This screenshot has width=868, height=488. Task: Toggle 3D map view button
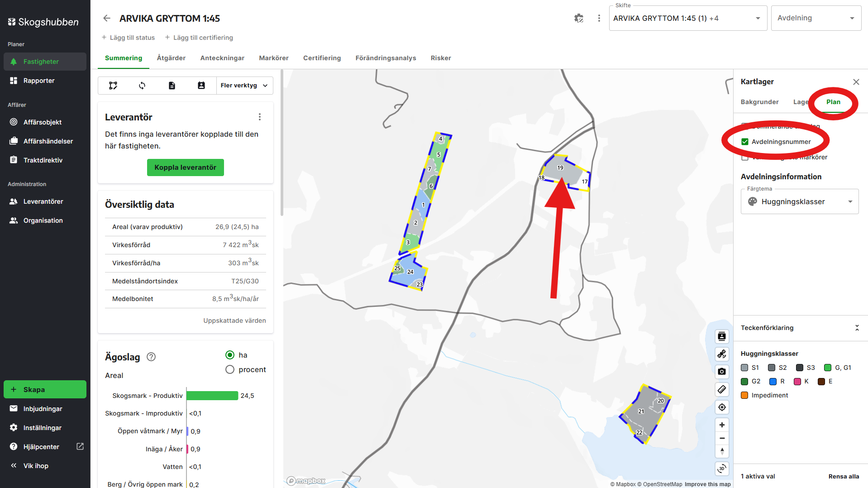pyautogui.click(x=722, y=469)
